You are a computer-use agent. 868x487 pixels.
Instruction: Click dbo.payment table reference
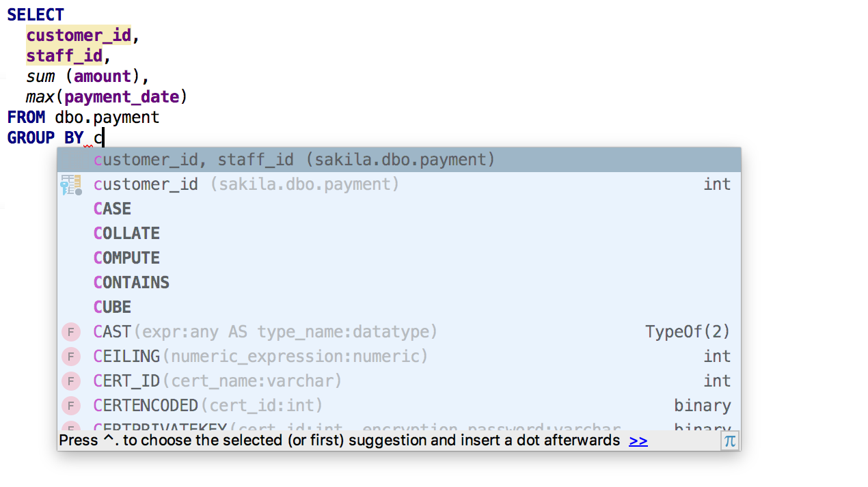point(107,117)
